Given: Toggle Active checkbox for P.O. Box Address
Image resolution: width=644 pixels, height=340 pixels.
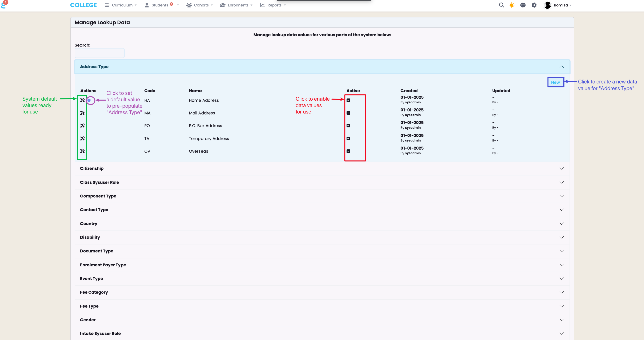Looking at the screenshot, I should [348, 126].
